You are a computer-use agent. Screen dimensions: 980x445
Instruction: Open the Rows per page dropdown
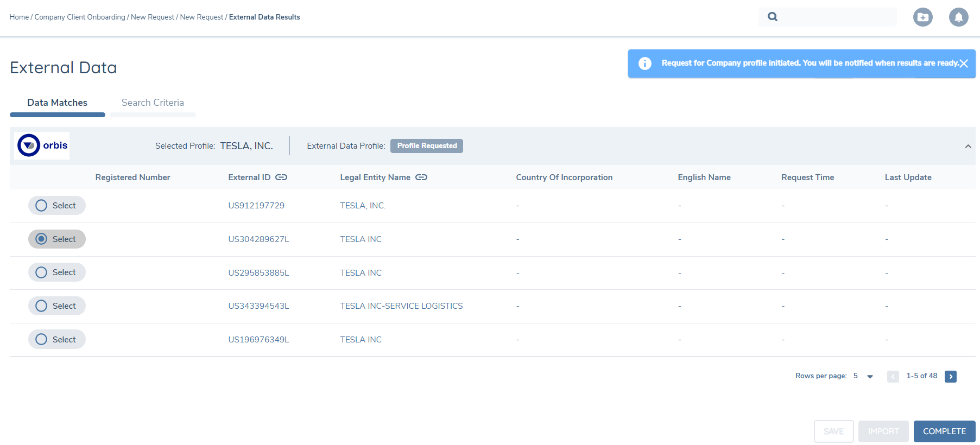(x=869, y=376)
